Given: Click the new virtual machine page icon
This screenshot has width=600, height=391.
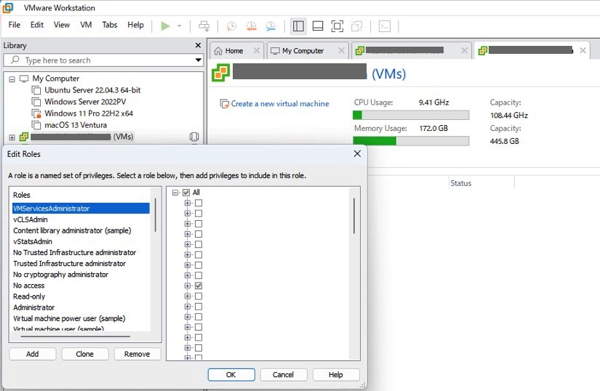Looking at the screenshot, I should (x=224, y=104).
